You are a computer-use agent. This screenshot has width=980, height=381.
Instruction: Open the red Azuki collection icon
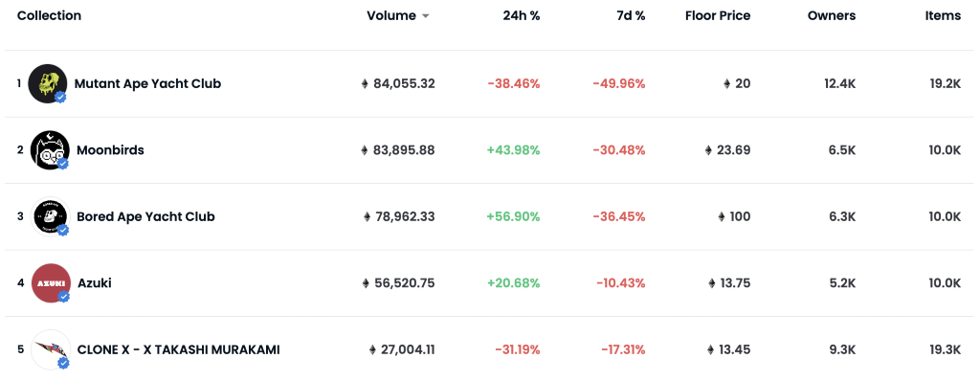pos(50,282)
